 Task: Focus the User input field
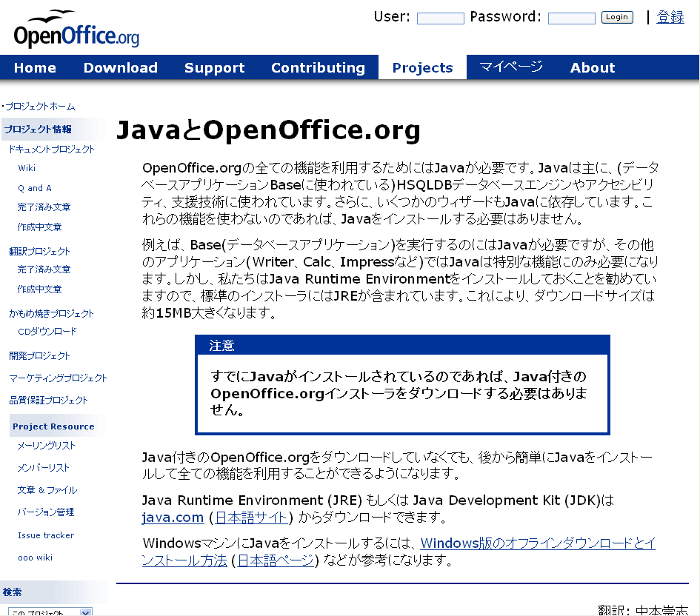pyautogui.click(x=440, y=19)
